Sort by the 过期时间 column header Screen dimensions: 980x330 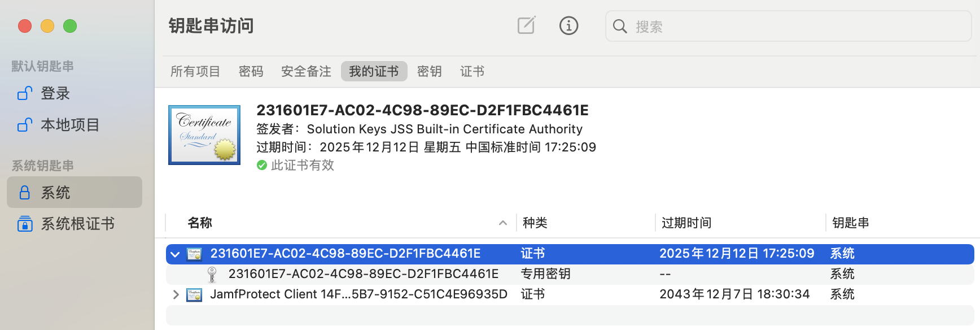pyautogui.click(x=686, y=223)
